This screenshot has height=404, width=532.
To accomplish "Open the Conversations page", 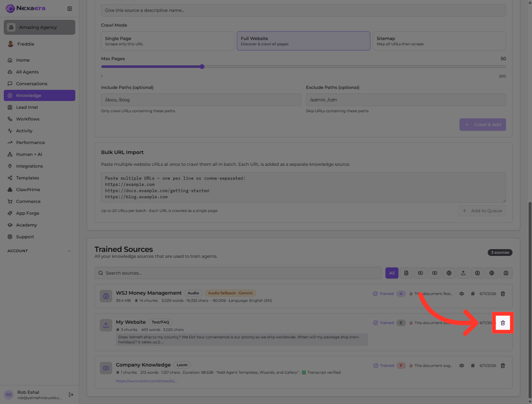I will coord(39,84).
